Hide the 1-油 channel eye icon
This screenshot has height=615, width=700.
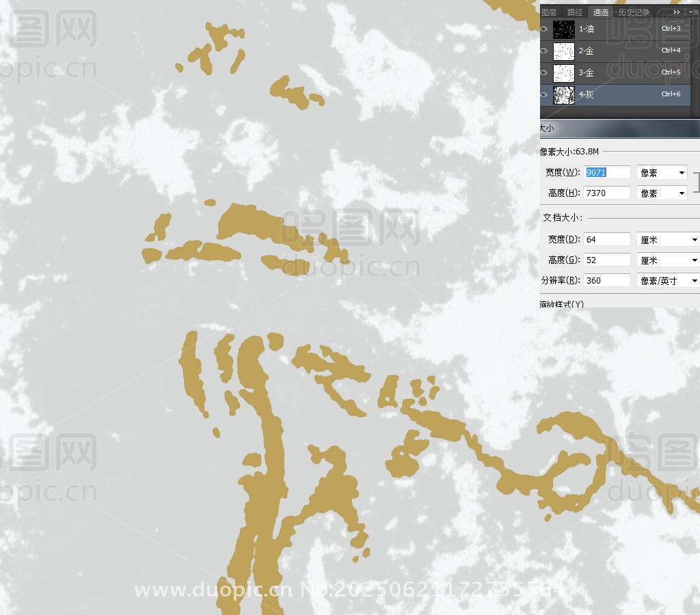coord(545,29)
